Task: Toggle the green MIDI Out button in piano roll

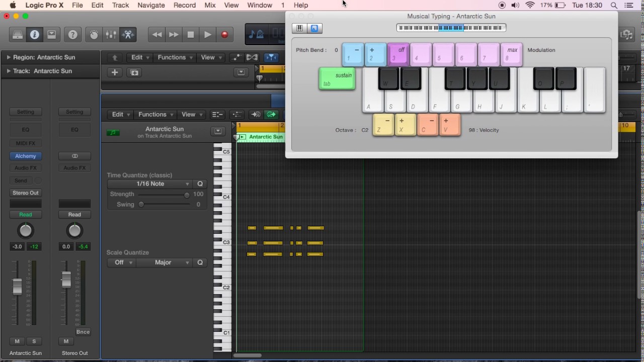Action: [x=272, y=115]
